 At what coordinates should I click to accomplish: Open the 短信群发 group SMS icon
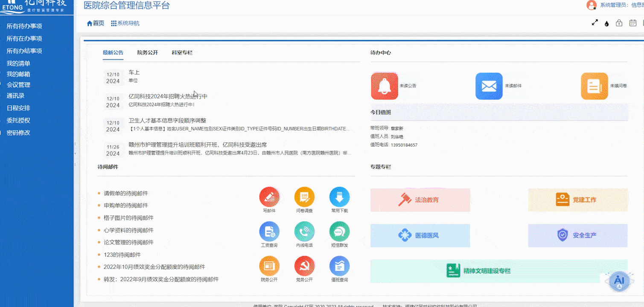click(x=339, y=232)
